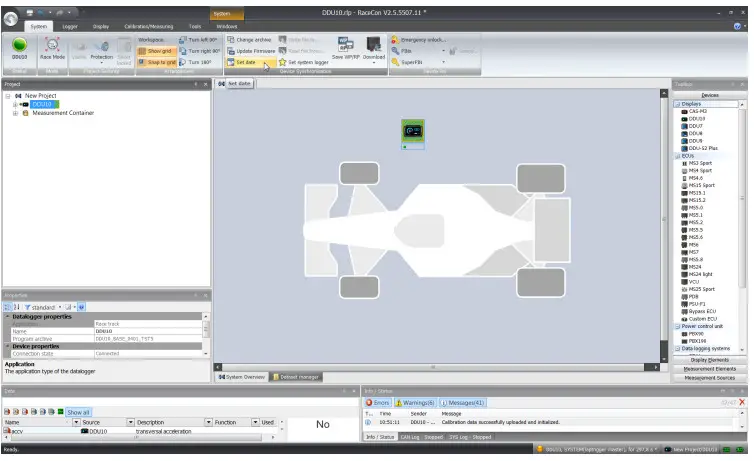Toggle the green filter square in Data toolbar
Screen dimensions: 754x461
60,412
